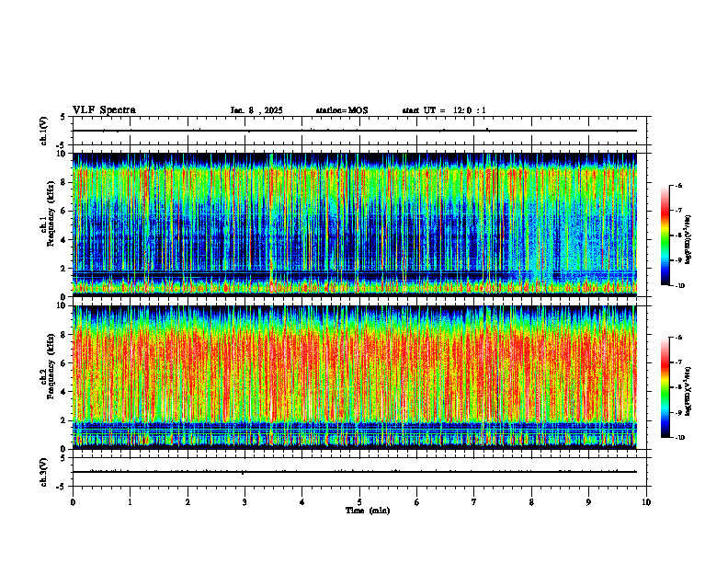
Task: Click time axis tick label '6'
Action: point(416,502)
